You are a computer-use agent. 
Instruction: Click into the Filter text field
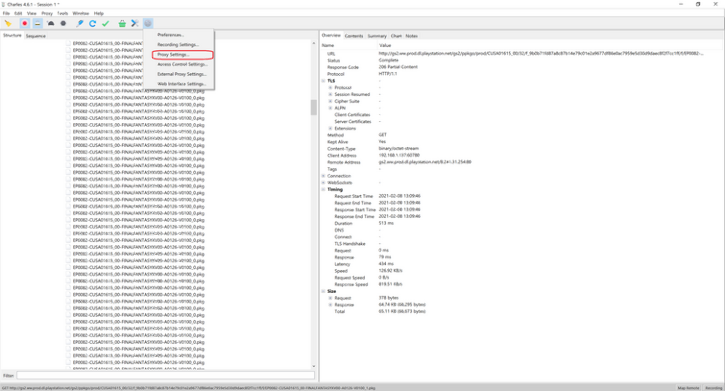click(x=165, y=376)
